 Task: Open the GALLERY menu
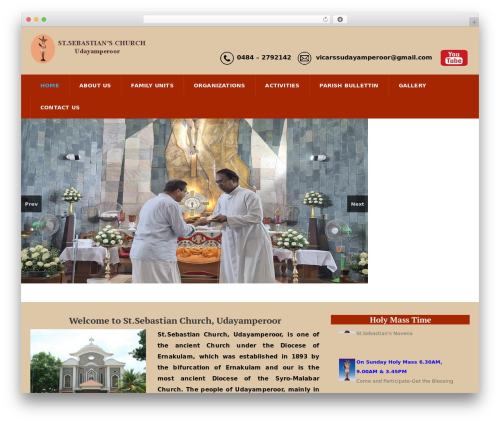click(412, 86)
